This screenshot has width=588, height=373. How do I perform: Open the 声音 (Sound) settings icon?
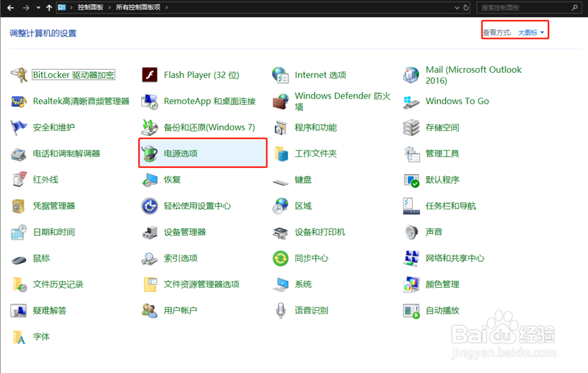click(x=433, y=231)
